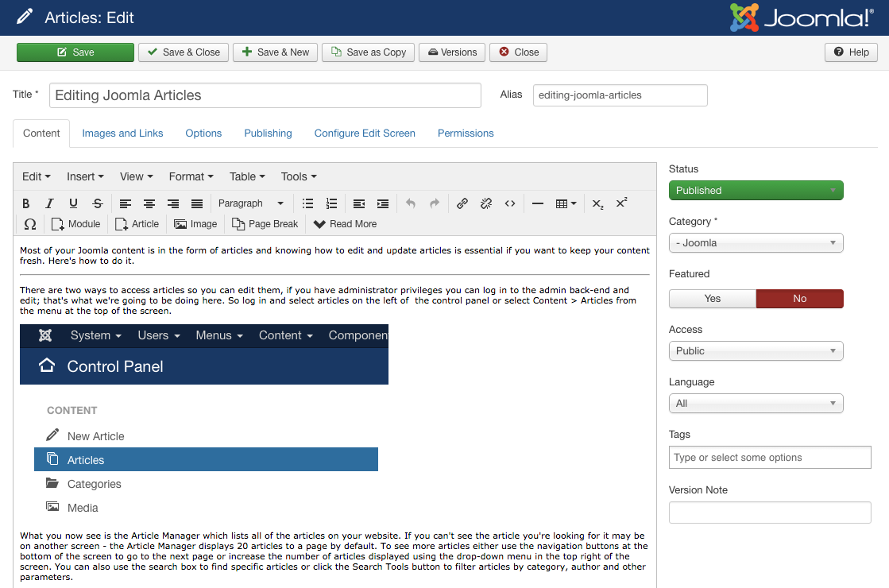This screenshot has height=588, width=889.
Task: Insert an Article link button
Action: (x=137, y=224)
